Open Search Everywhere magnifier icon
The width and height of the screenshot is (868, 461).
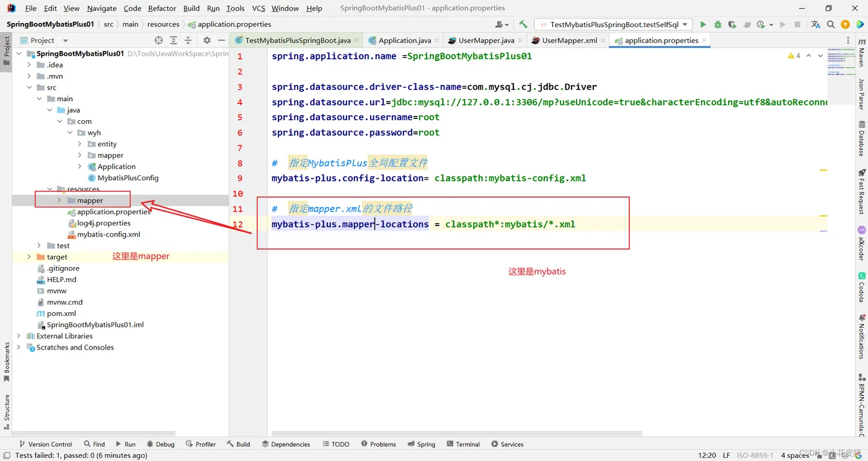point(831,25)
